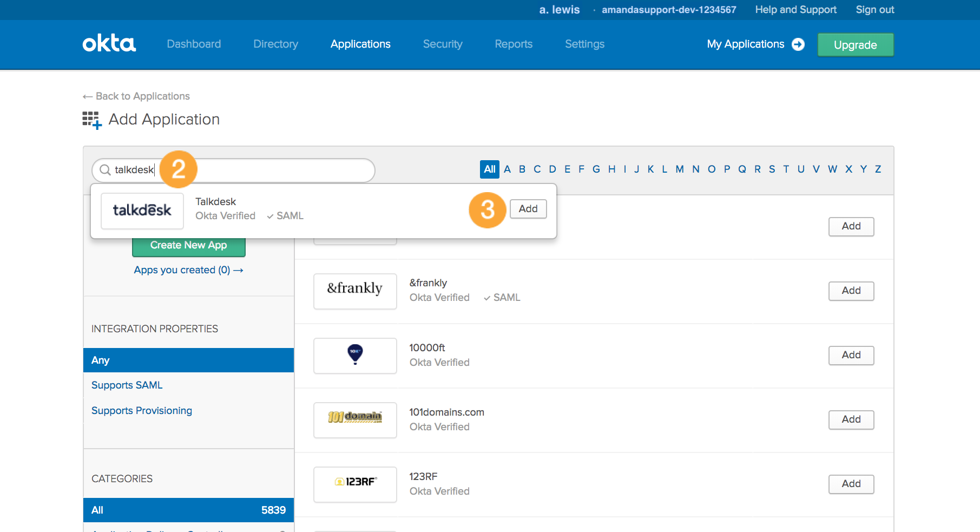Filter apps by letter T
The height and width of the screenshot is (532, 980).
(786, 169)
